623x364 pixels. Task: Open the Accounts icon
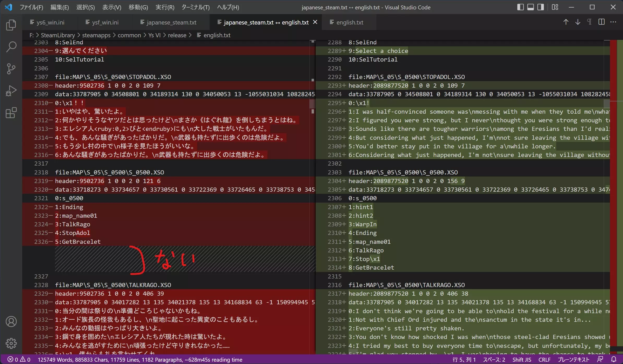[x=11, y=321]
